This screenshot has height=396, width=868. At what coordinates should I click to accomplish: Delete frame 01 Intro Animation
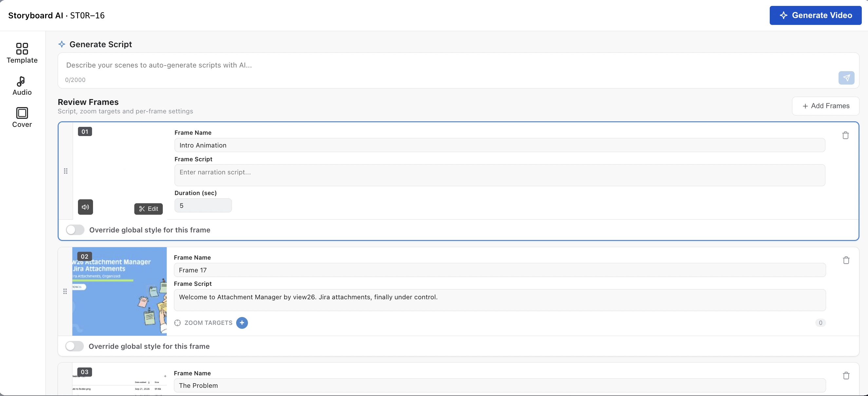tap(845, 135)
